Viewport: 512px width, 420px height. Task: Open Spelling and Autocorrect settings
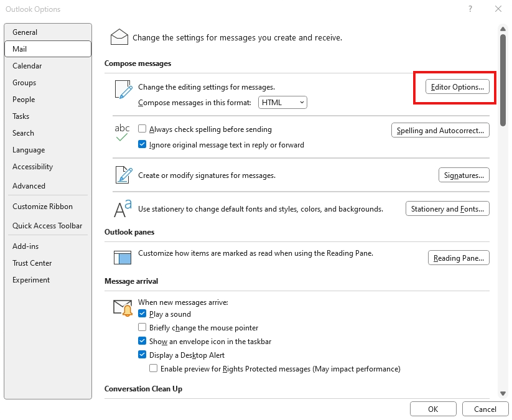(440, 130)
